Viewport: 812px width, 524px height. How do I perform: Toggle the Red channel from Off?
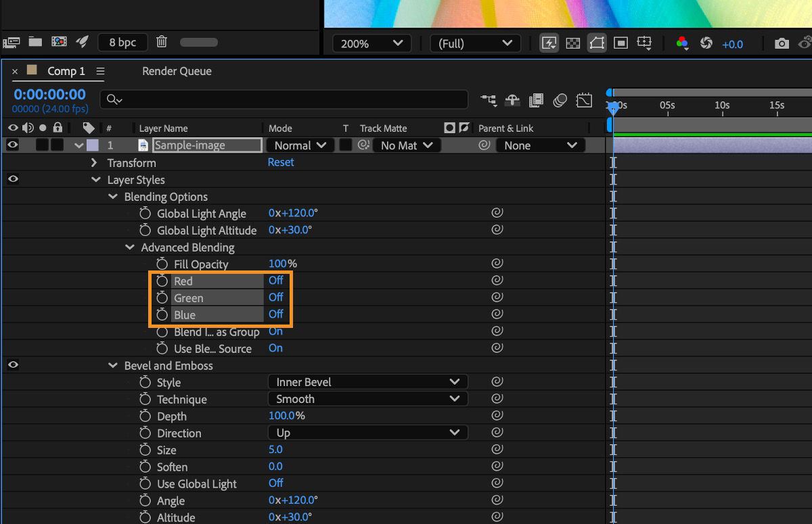point(275,280)
